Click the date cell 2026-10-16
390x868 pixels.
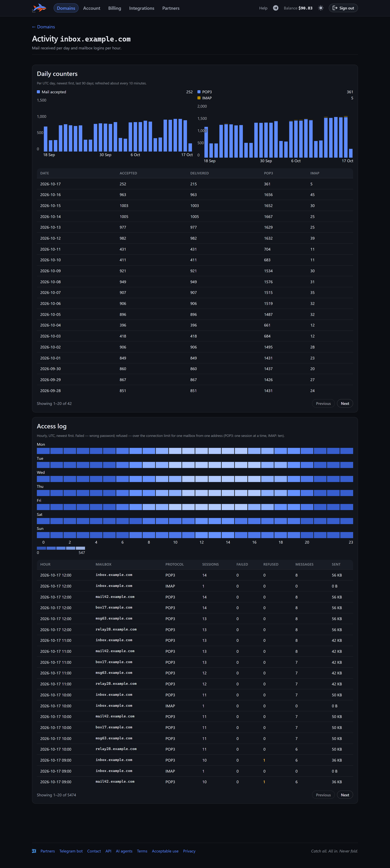click(51, 195)
